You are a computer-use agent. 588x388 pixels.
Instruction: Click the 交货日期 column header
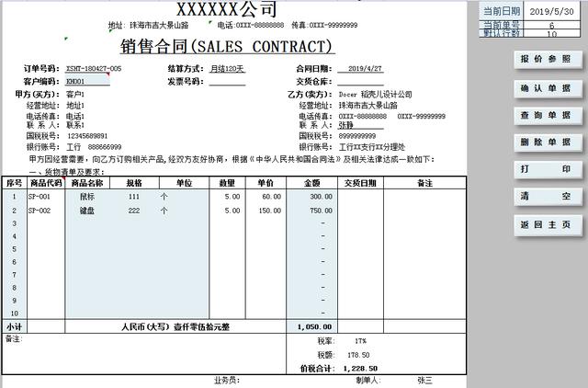pyautogui.click(x=360, y=183)
